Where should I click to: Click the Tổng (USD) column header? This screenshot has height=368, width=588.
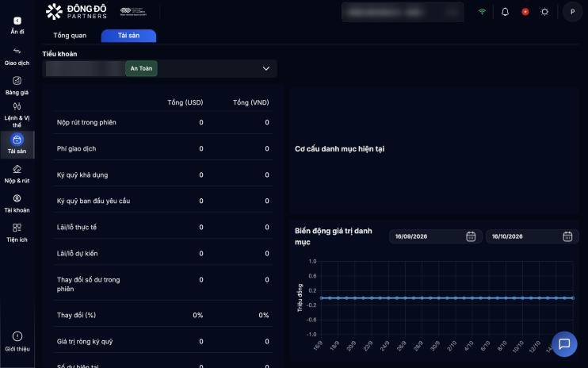click(x=185, y=102)
